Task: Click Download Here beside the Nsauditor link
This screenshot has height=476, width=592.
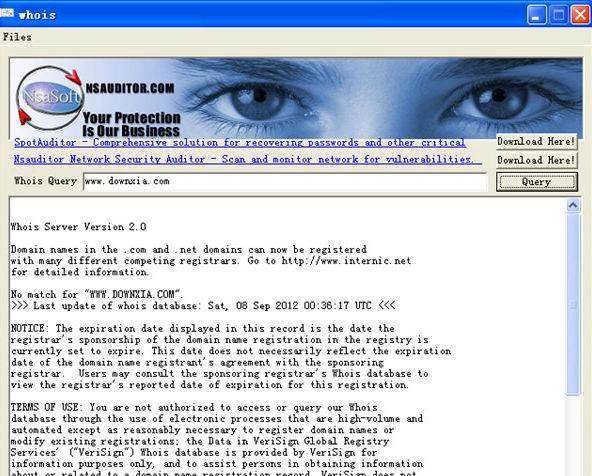Action: [536, 160]
